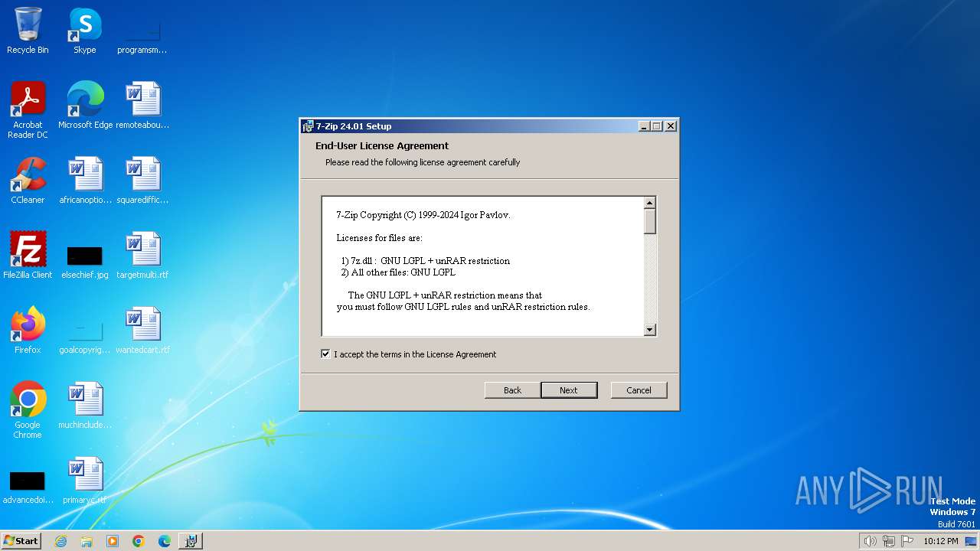
Task: Launch Microsoft Edge desktop shortcut
Action: pyautogui.click(x=85, y=106)
